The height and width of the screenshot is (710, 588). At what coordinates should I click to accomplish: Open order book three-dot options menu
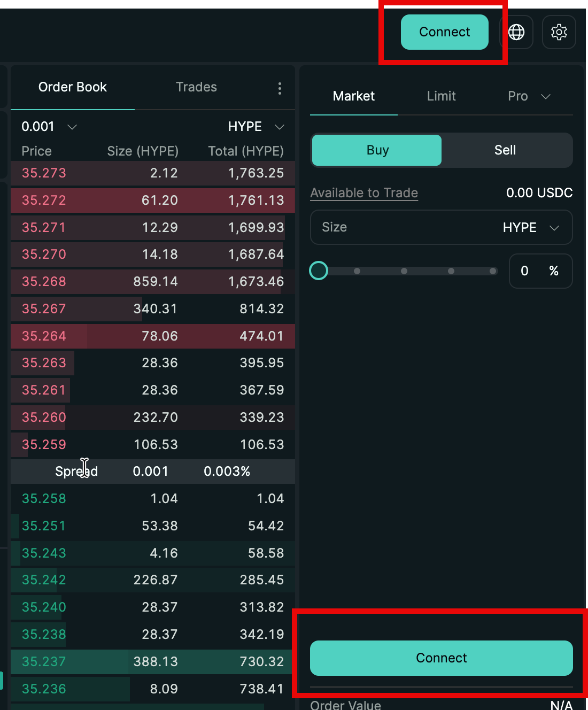tap(280, 88)
